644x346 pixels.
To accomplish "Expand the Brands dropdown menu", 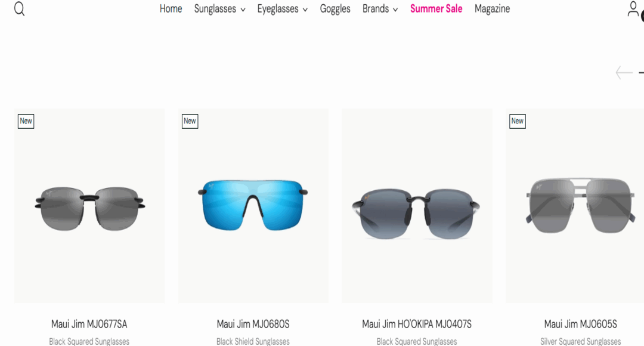I will click(380, 8).
